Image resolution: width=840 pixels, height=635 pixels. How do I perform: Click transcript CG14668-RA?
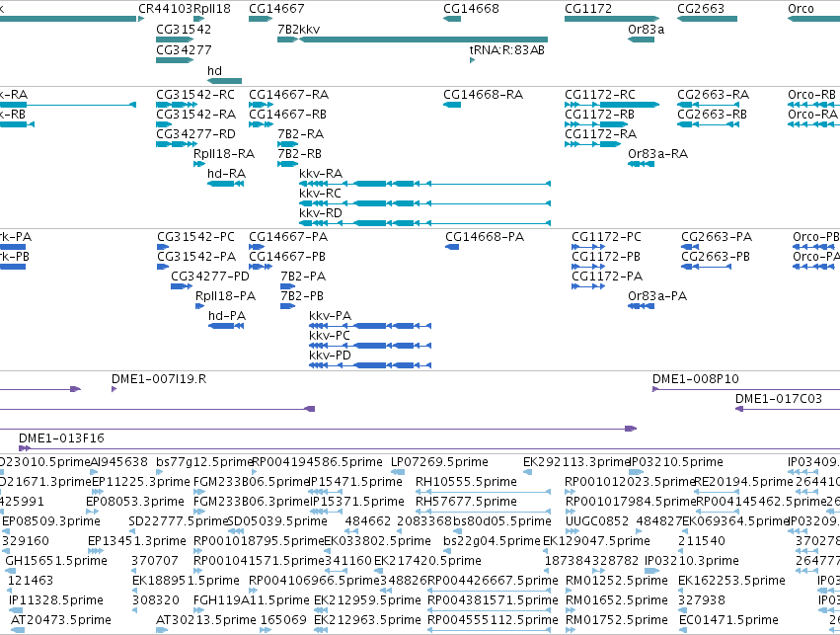click(452, 105)
